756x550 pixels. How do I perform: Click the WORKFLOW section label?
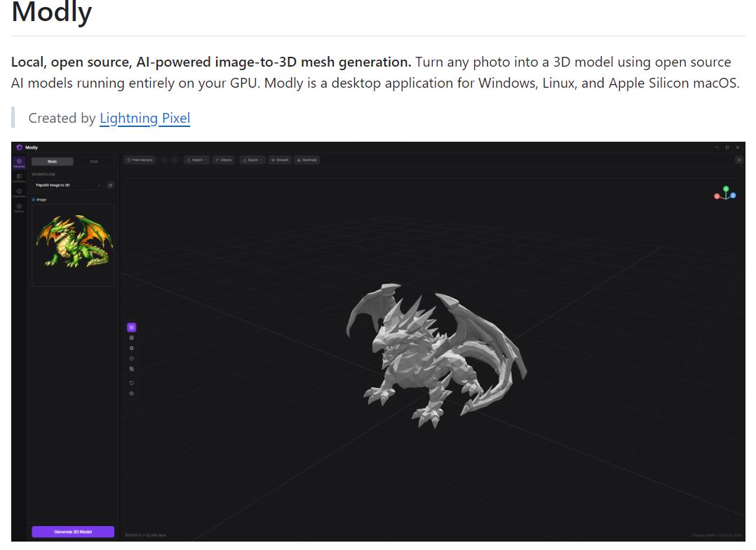(x=43, y=174)
